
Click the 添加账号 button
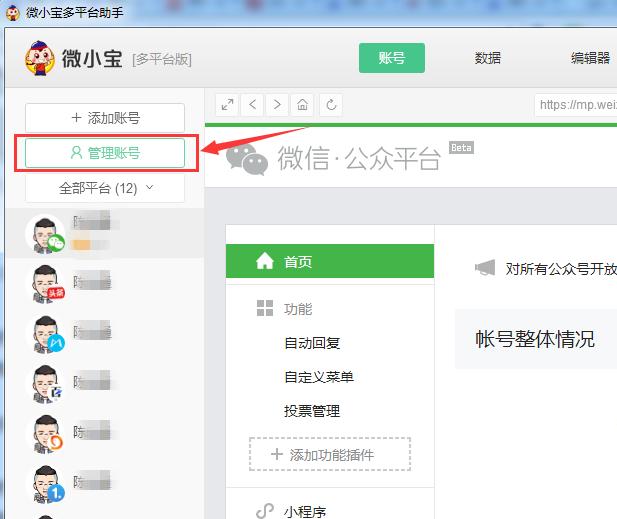[x=105, y=118]
